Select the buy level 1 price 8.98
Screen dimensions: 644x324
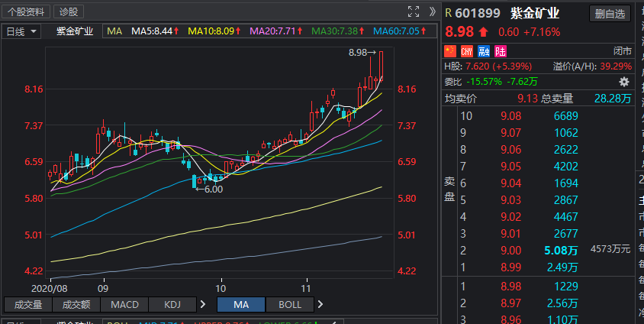[511, 286]
